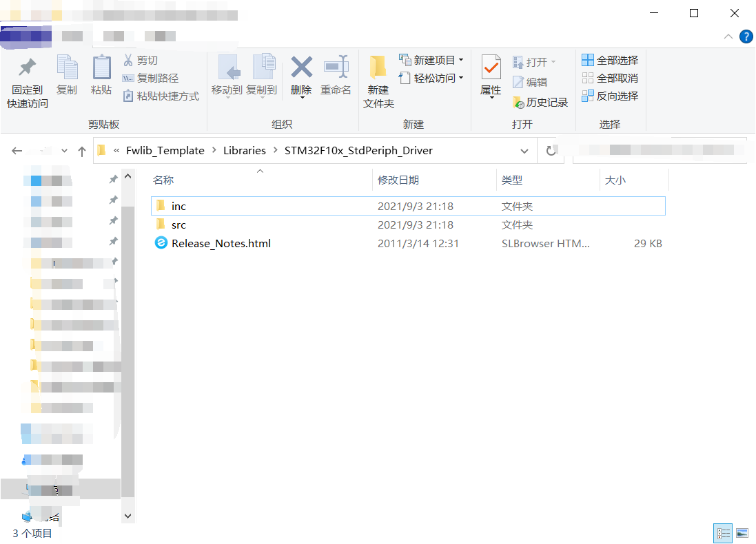This screenshot has height=544, width=756.
Task: Select the Release_Notes.html file
Action: click(408, 243)
